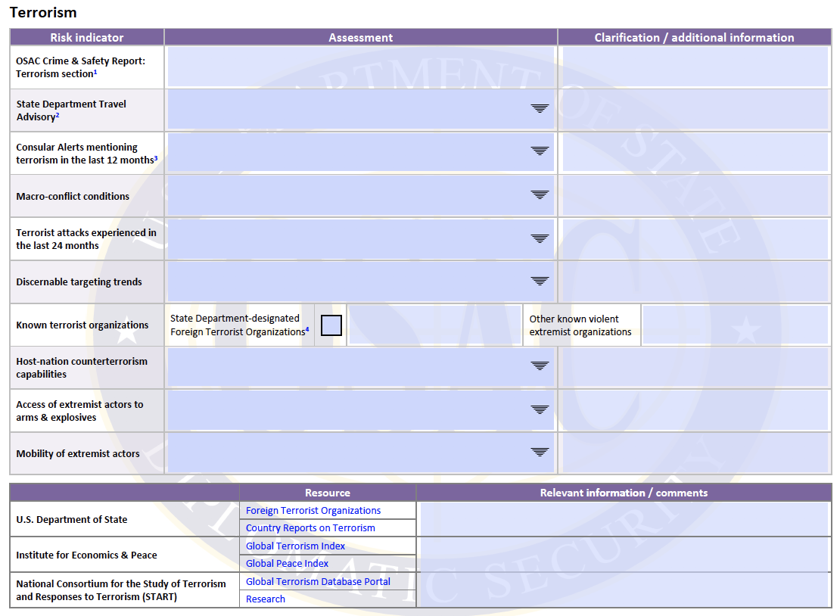This screenshot has width=840, height=616.
Task: Open the Terrorist attacks assessment dropdown
Action: 540,238
